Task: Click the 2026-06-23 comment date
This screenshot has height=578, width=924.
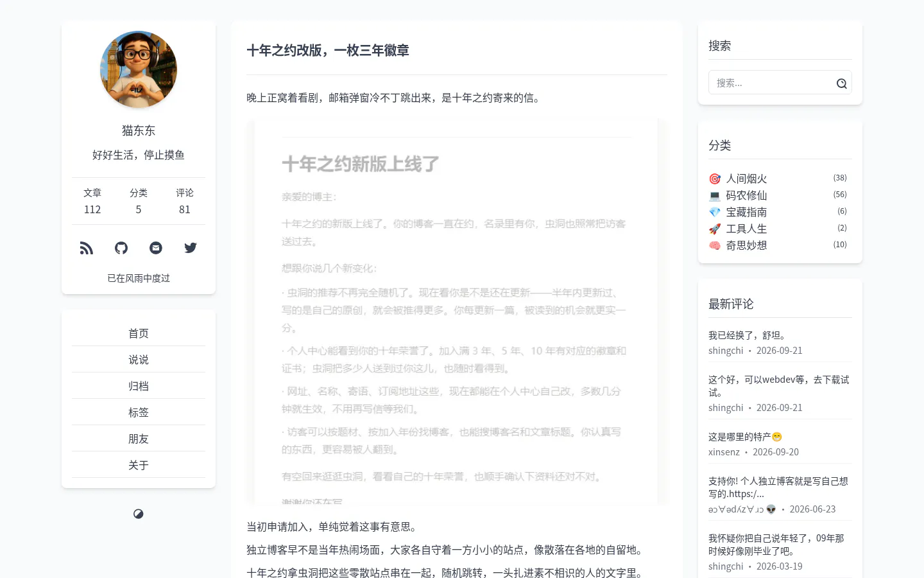Action: pyautogui.click(x=812, y=509)
